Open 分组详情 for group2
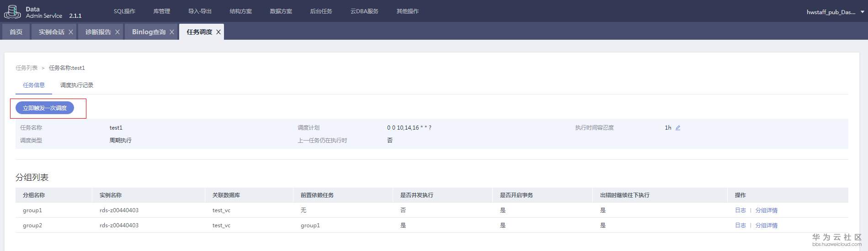 [766, 225]
